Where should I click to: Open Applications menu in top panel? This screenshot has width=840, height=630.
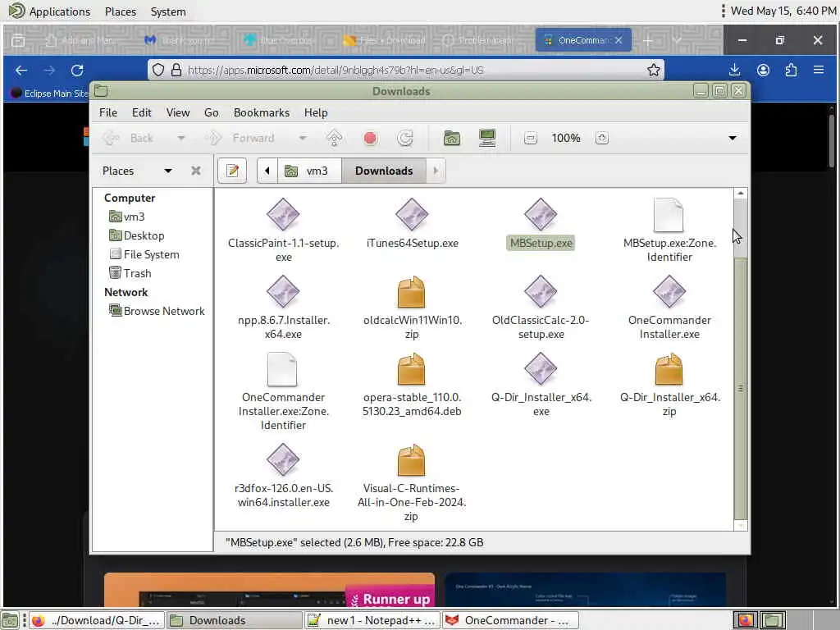[x=50, y=11]
